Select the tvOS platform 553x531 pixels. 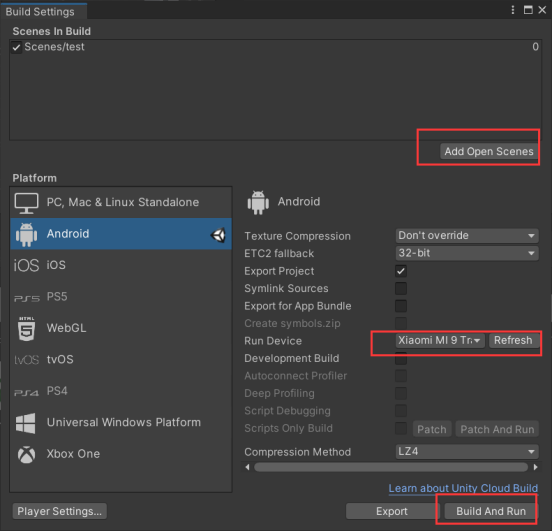121,360
